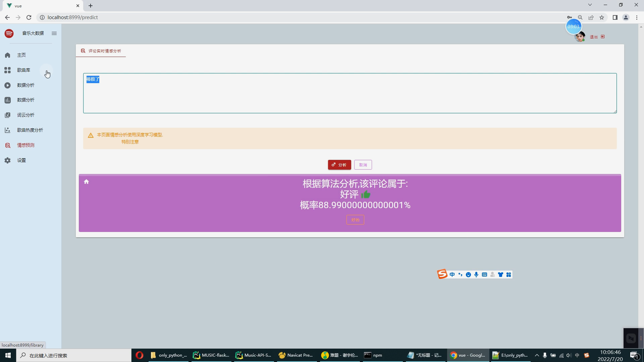Click the home icon in sidebar
644x362 pixels.
pyautogui.click(x=7, y=55)
